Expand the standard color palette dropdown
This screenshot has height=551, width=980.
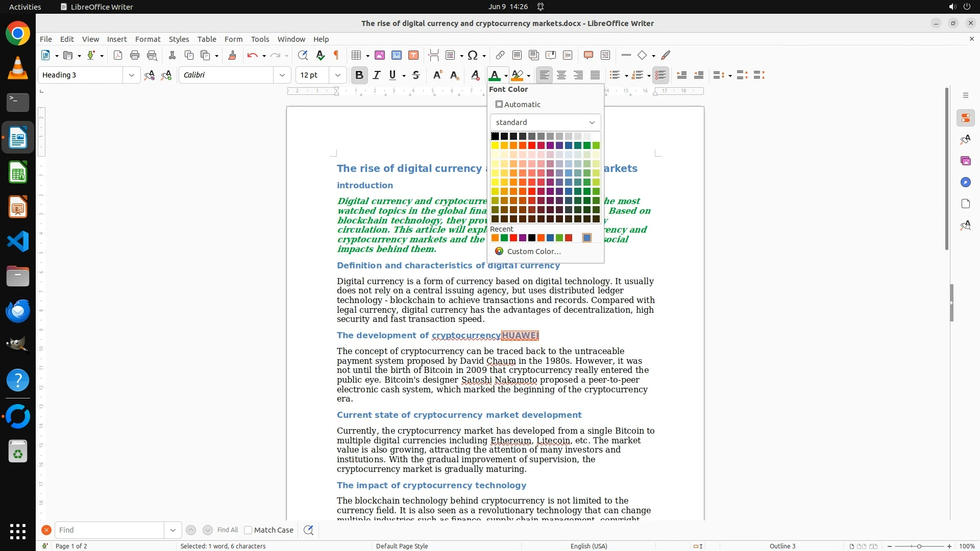pos(545,122)
